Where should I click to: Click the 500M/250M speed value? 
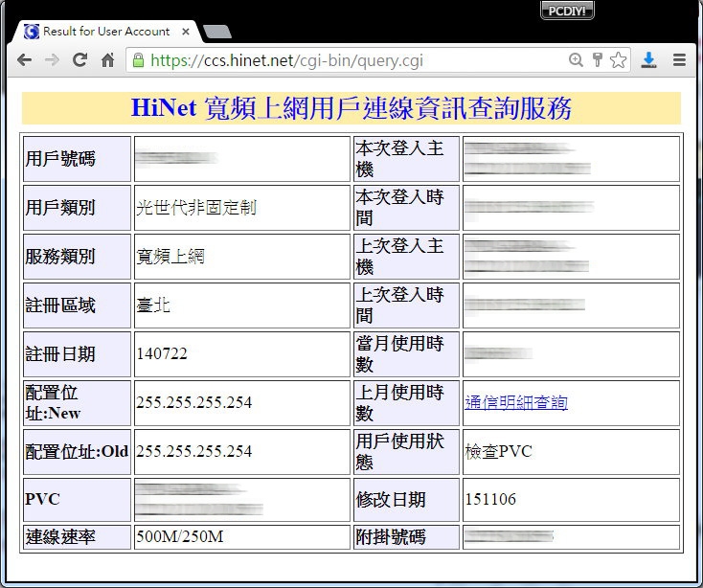[180, 536]
